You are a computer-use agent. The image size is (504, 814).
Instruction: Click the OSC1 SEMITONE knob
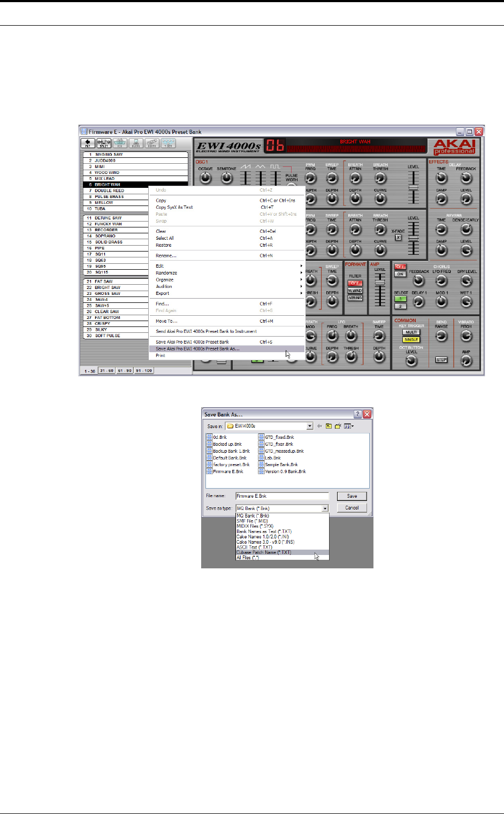click(227, 178)
